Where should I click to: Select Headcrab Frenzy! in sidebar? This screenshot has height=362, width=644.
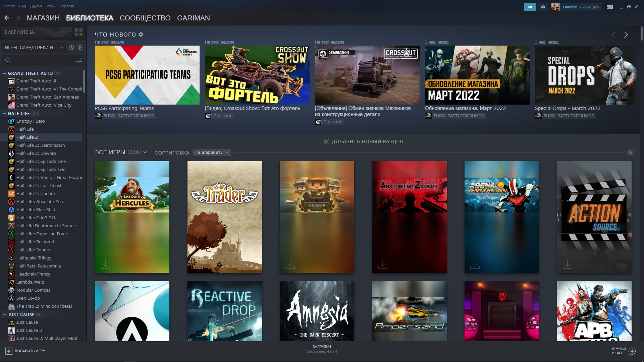(41, 274)
